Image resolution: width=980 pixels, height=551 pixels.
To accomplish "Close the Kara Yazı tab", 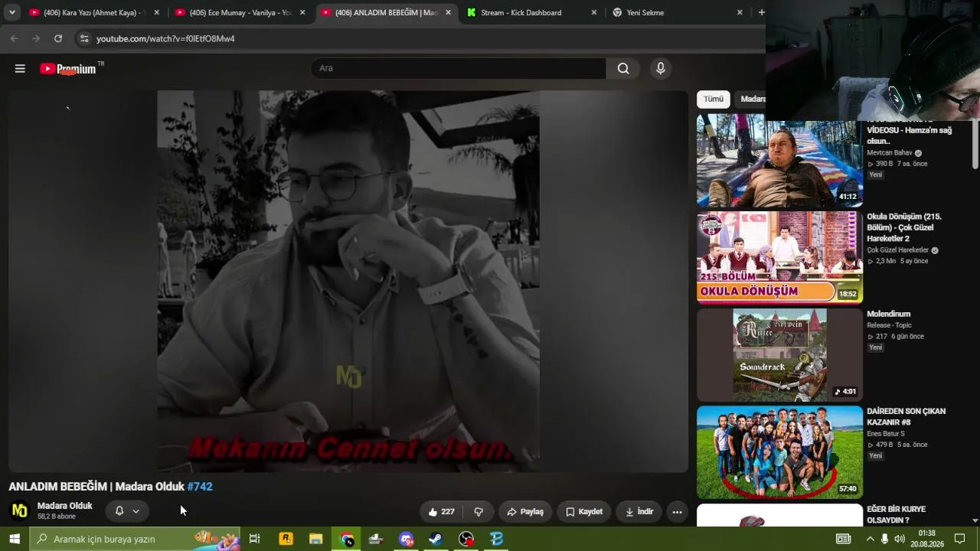I will 157,12.
